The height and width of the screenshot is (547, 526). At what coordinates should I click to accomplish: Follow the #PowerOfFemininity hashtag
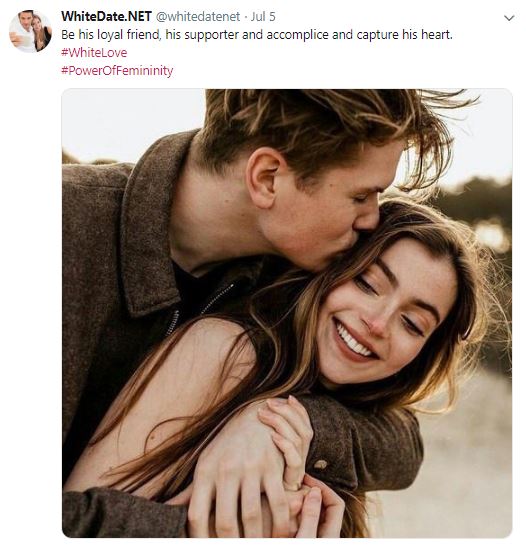117,71
